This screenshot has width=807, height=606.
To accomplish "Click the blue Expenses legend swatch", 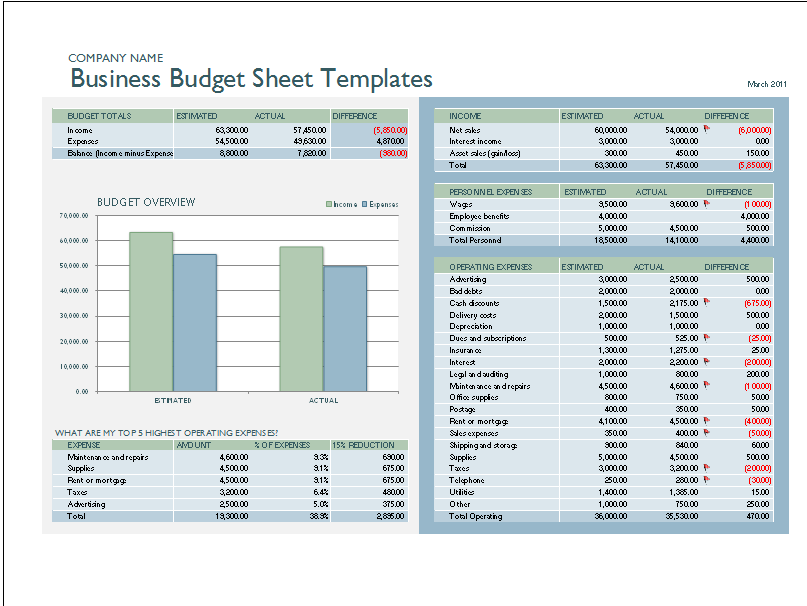I will click(x=364, y=204).
